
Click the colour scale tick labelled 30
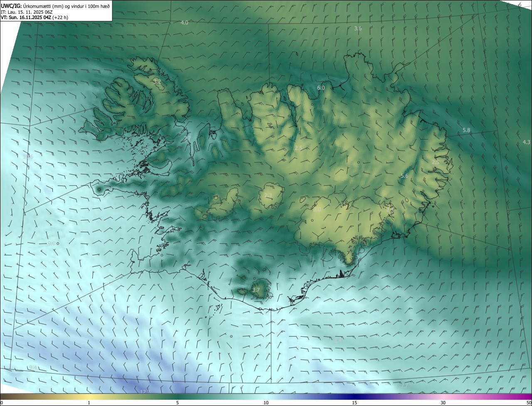tap(443, 403)
